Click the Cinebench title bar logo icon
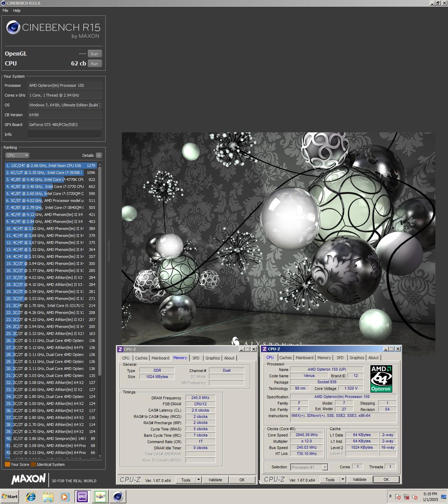The width and height of the screenshot is (448, 504). 3,3
